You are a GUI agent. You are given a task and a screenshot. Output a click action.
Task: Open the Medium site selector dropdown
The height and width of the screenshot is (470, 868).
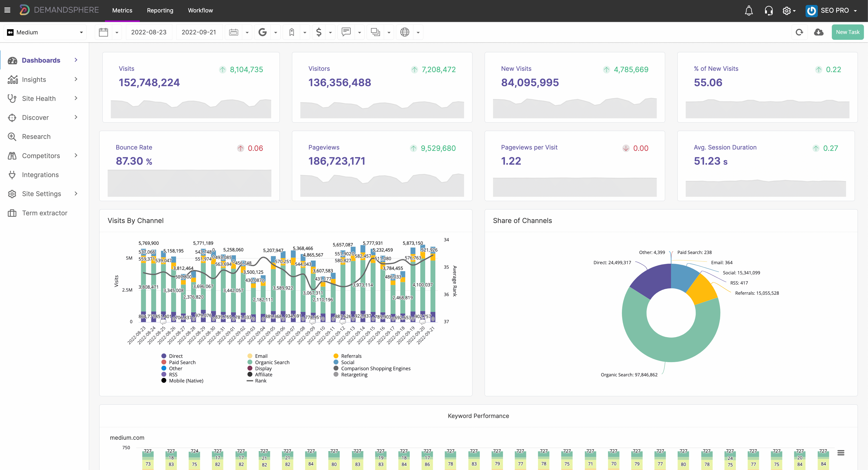[x=45, y=32]
